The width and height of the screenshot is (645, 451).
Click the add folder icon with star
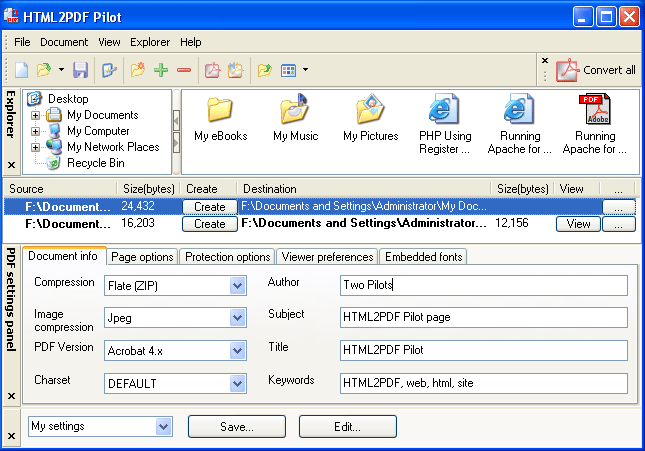pyautogui.click(x=138, y=70)
